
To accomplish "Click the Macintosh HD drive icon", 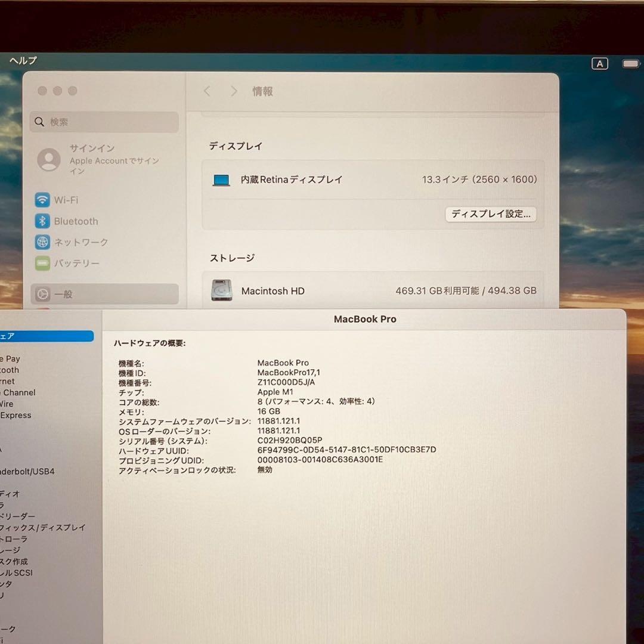I will tap(222, 290).
